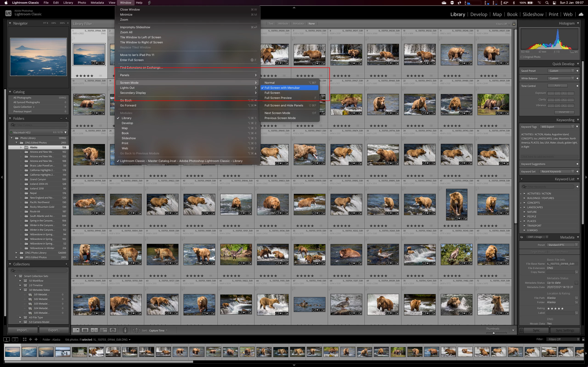The width and height of the screenshot is (588, 367).
Task: Toggle filter lock icon in filter bar
Action: pos(514,24)
